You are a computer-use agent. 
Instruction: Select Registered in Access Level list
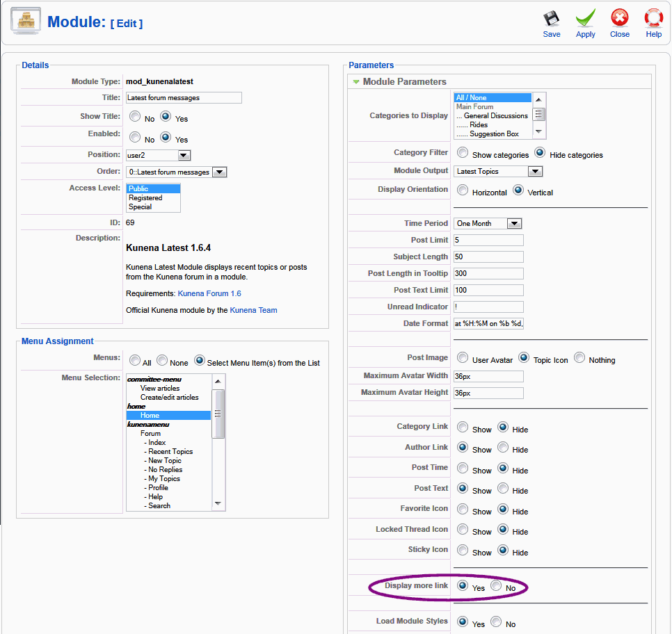click(x=145, y=198)
